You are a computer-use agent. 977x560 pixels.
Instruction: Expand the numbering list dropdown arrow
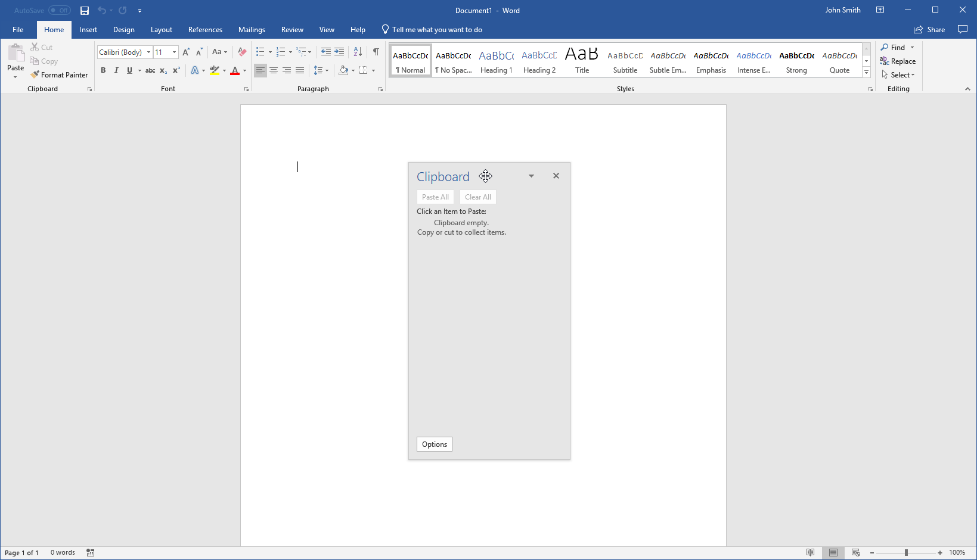point(290,52)
